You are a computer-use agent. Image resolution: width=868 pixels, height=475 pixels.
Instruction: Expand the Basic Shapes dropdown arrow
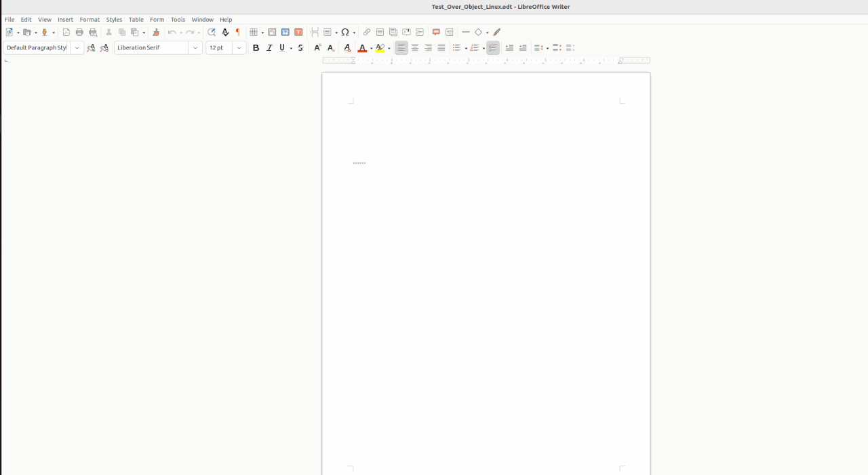pos(488,33)
